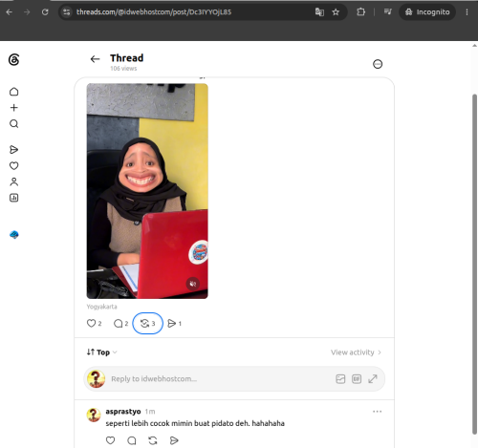Attach image in reply box
Viewport: 478px width, 448px height.
pos(340,379)
